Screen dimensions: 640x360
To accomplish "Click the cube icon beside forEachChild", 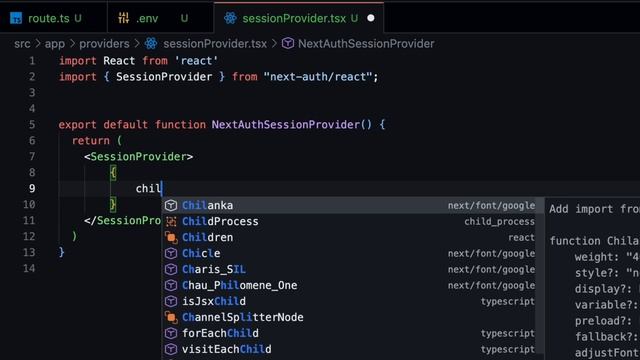I will coord(171,333).
